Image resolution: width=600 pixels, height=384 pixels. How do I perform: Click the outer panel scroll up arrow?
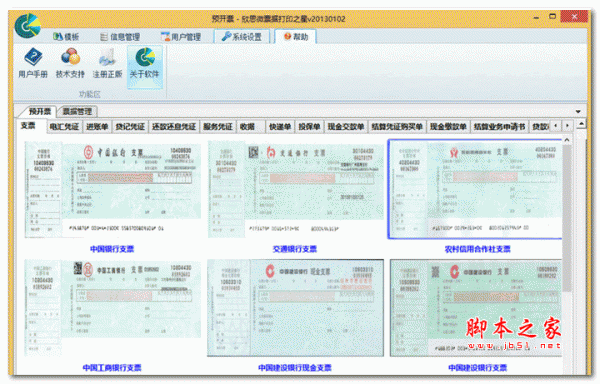click(x=581, y=124)
